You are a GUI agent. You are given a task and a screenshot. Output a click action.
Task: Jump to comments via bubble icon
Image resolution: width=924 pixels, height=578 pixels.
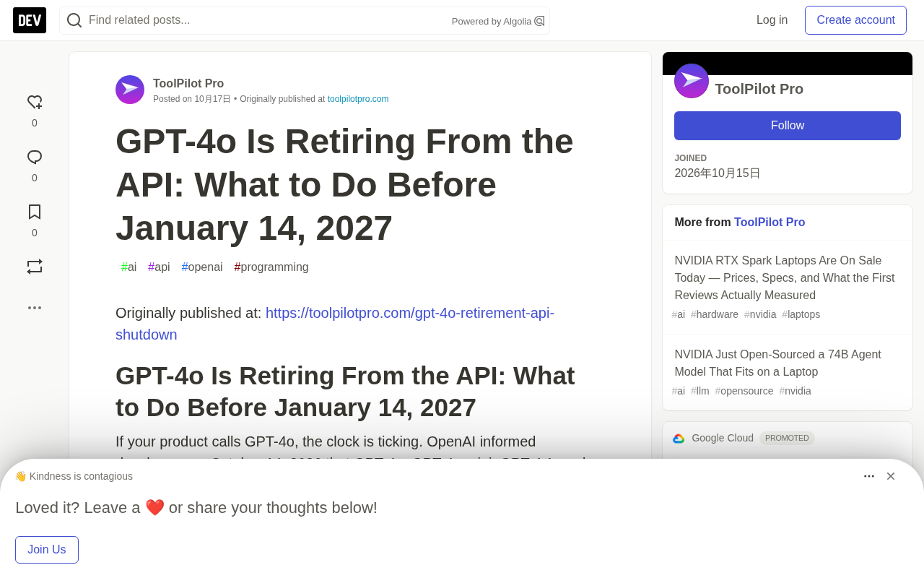click(35, 158)
